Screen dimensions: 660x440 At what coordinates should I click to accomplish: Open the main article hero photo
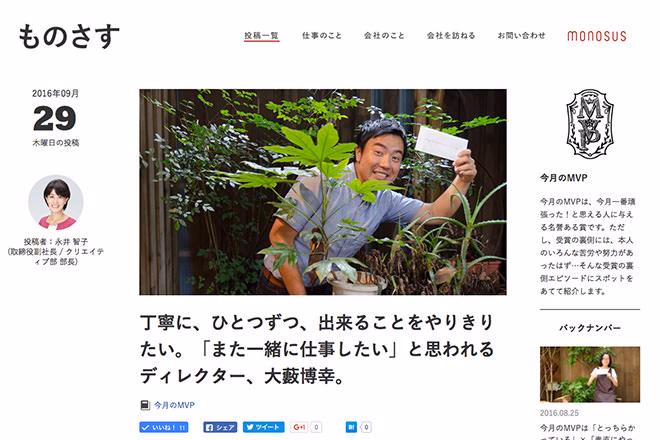point(323,192)
